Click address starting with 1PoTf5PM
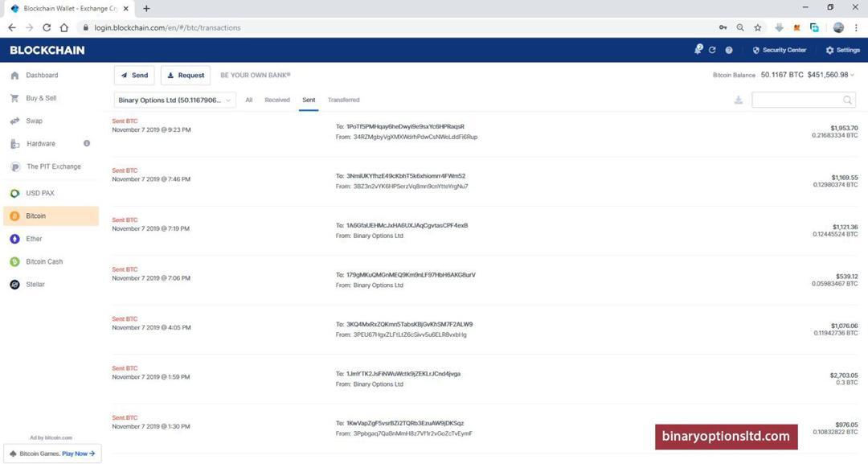The width and height of the screenshot is (868, 464). pyautogui.click(x=404, y=127)
